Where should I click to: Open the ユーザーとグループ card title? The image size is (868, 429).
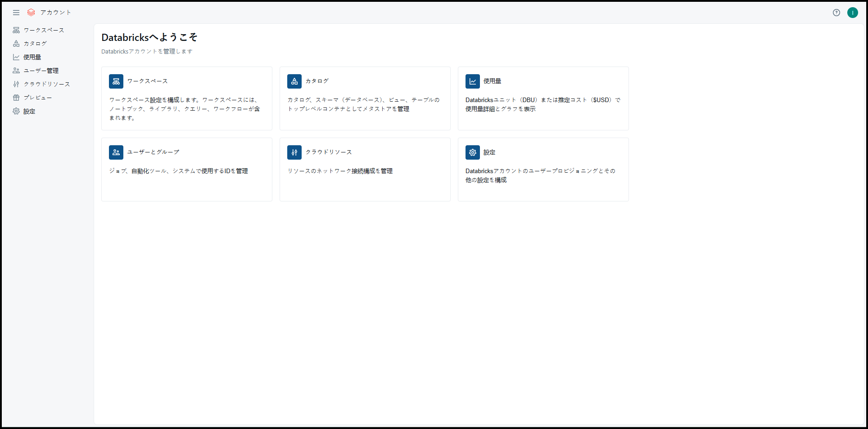[153, 152]
